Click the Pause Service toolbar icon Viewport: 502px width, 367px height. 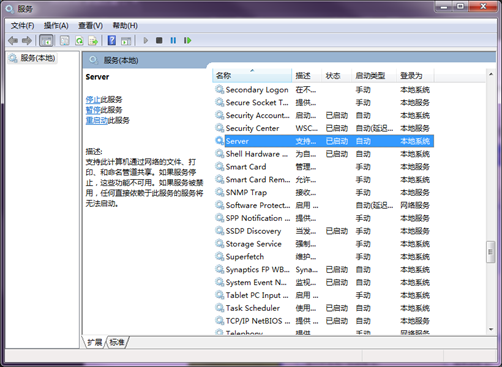[x=173, y=41]
